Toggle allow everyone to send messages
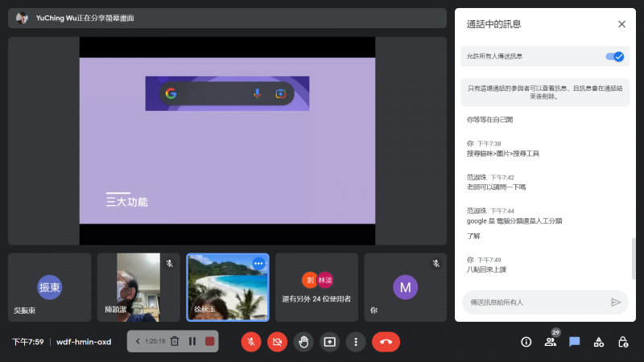 pyautogui.click(x=615, y=56)
